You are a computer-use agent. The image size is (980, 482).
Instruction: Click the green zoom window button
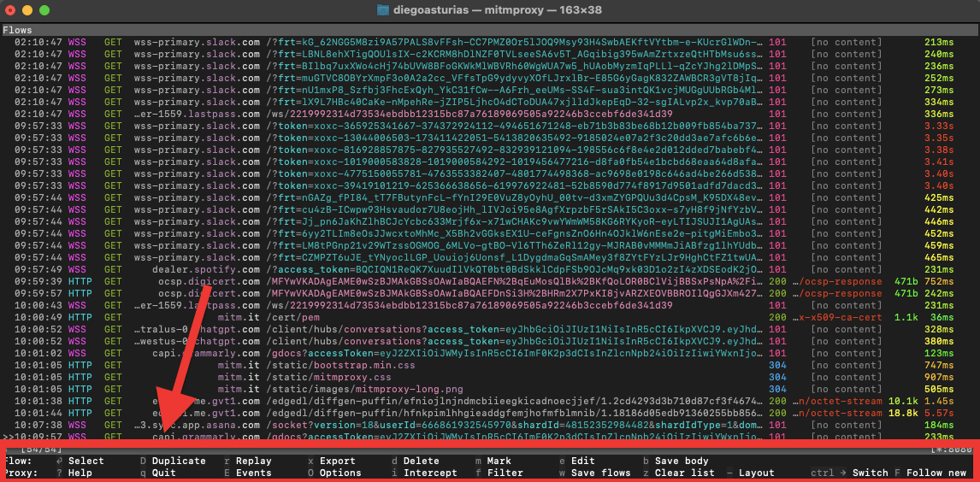point(44,10)
